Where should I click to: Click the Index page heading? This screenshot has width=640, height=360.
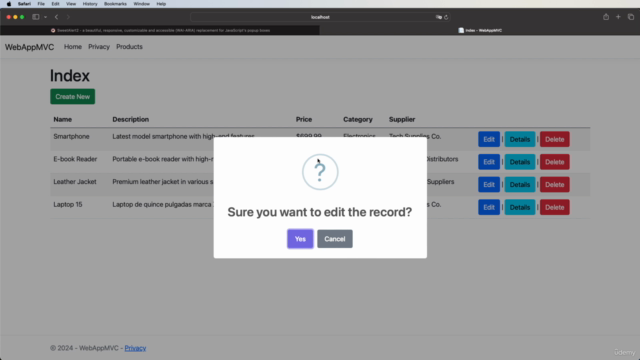70,76
